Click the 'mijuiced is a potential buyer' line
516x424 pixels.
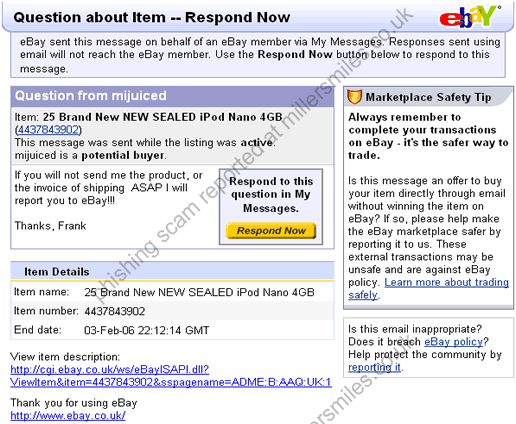coord(90,155)
